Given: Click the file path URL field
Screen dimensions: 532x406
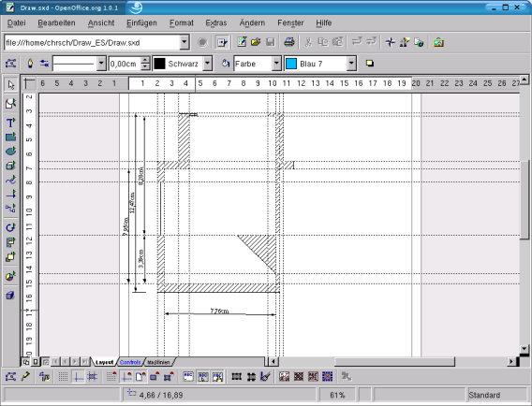Looking at the screenshot, I should click(x=93, y=43).
